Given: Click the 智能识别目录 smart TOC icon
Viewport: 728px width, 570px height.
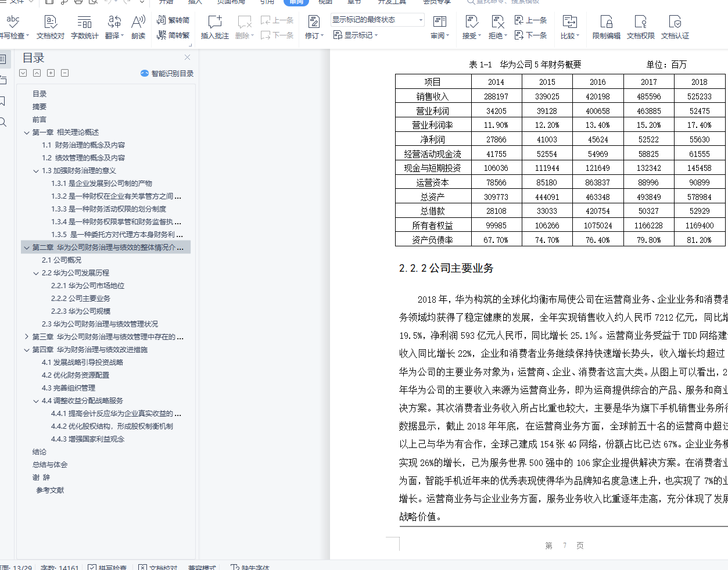Looking at the screenshot, I should [x=145, y=73].
